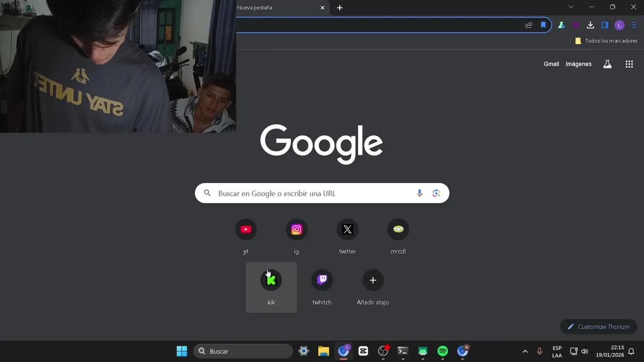
Task: Click the magnifier icon in the Google search box
Action: [x=207, y=193]
